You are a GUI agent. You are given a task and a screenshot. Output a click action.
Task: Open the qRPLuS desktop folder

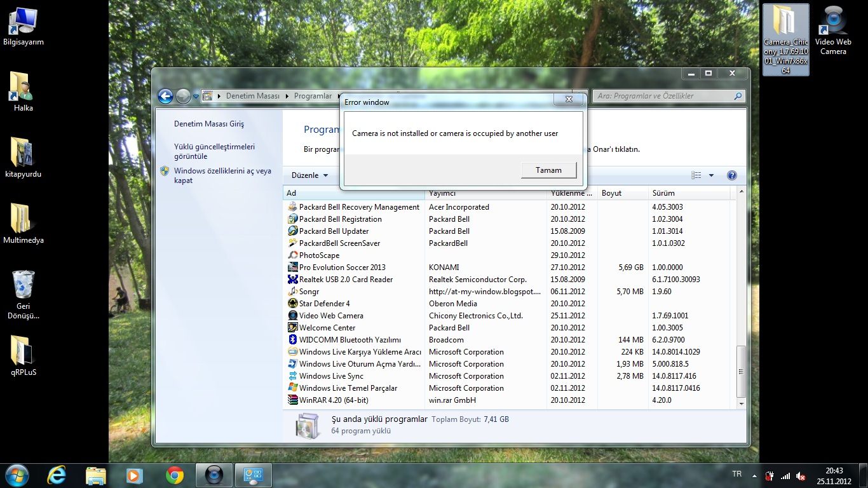point(24,356)
